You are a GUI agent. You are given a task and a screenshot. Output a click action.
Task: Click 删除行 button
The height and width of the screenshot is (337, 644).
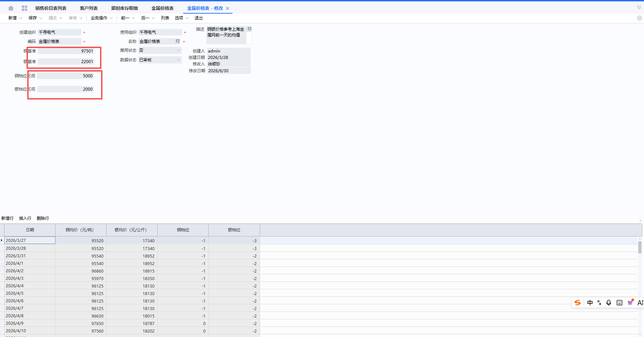(43, 218)
